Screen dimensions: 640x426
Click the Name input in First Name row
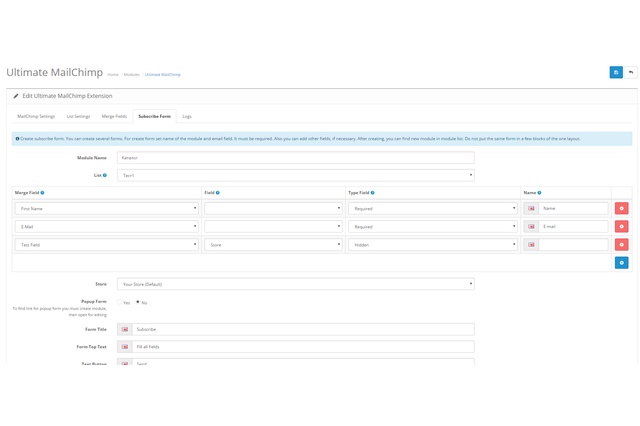click(x=573, y=209)
